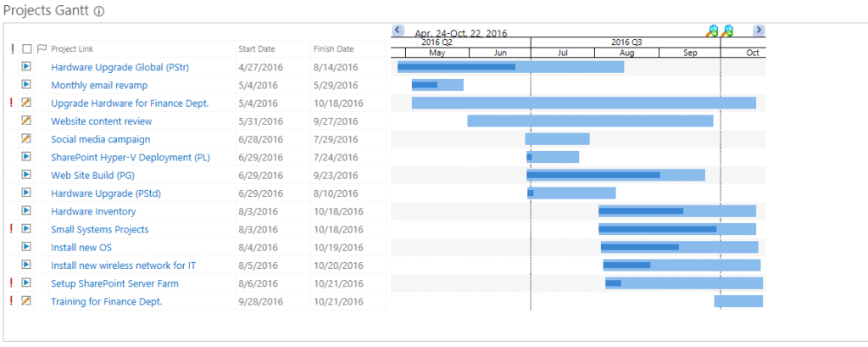Image resolution: width=868 pixels, height=347 pixels.
Task: Click the right magnifier zoom icon above the timeline
Action: pyautogui.click(x=727, y=31)
